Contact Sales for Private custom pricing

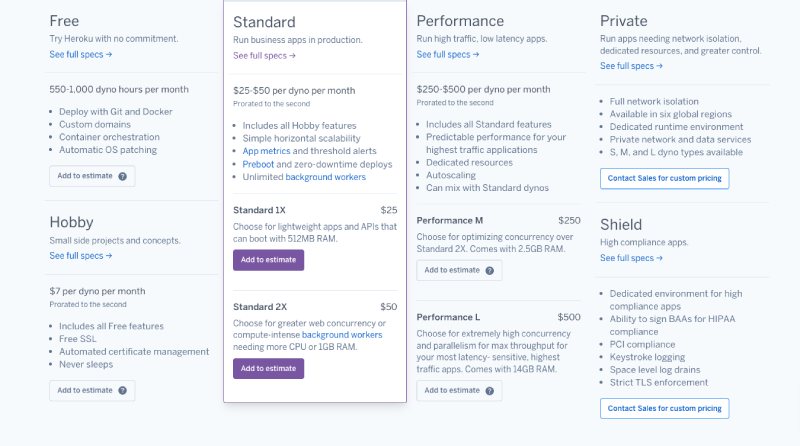click(x=664, y=179)
